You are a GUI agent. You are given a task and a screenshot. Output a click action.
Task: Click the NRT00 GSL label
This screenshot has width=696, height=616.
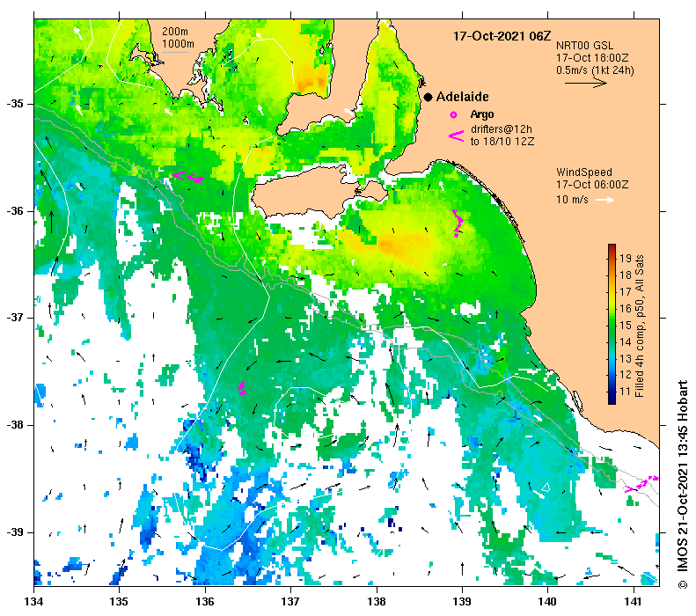point(584,46)
